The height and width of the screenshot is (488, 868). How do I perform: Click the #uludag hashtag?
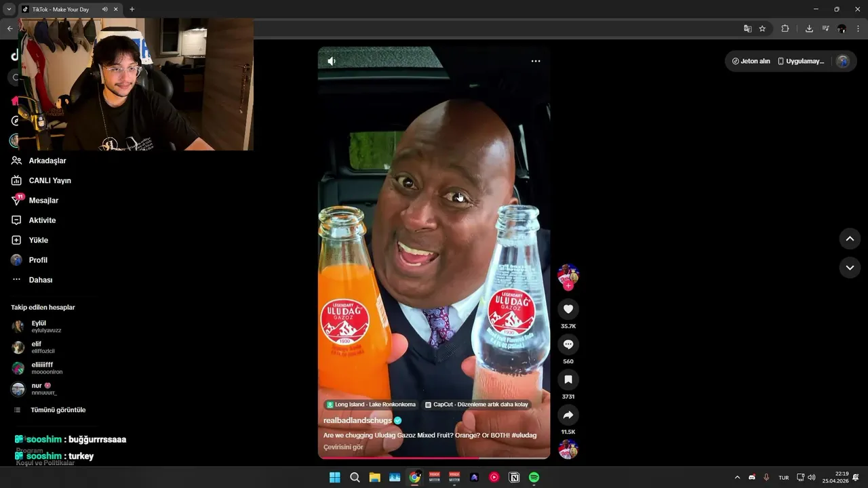(x=524, y=435)
